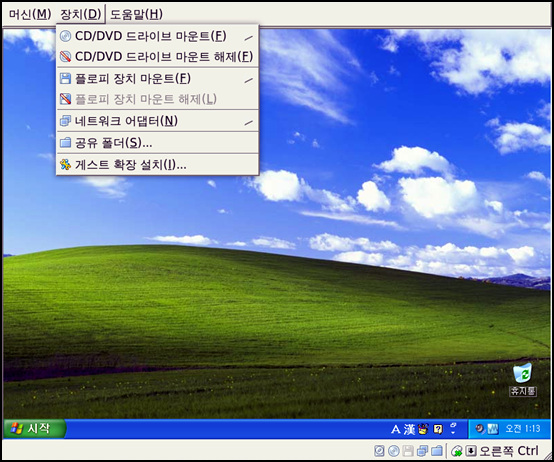Screen dimensions: 554x462
Task: Expand the CD/DVD 드라이브 마운트 submenu
Action: tap(158, 36)
